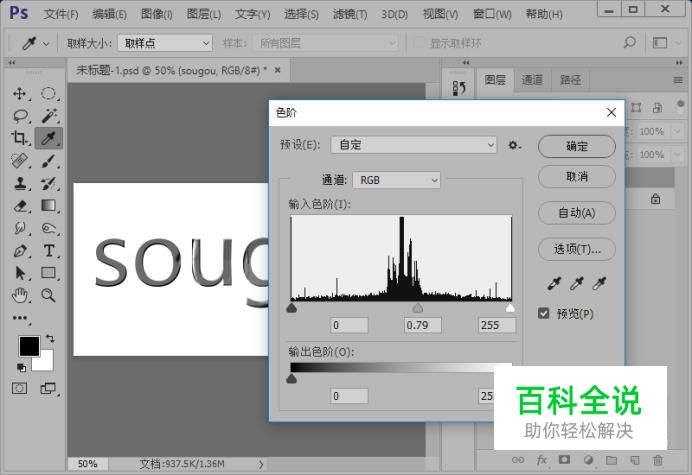Image resolution: width=692 pixels, height=475 pixels.
Task: Select the Horizontal Type tool
Action: pyautogui.click(x=49, y=251)
